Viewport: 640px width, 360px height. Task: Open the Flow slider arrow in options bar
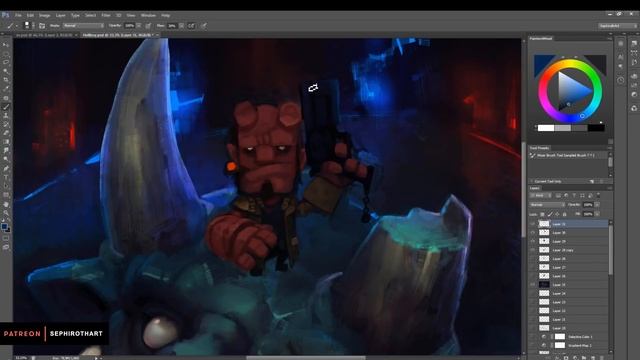pos(181,26)
